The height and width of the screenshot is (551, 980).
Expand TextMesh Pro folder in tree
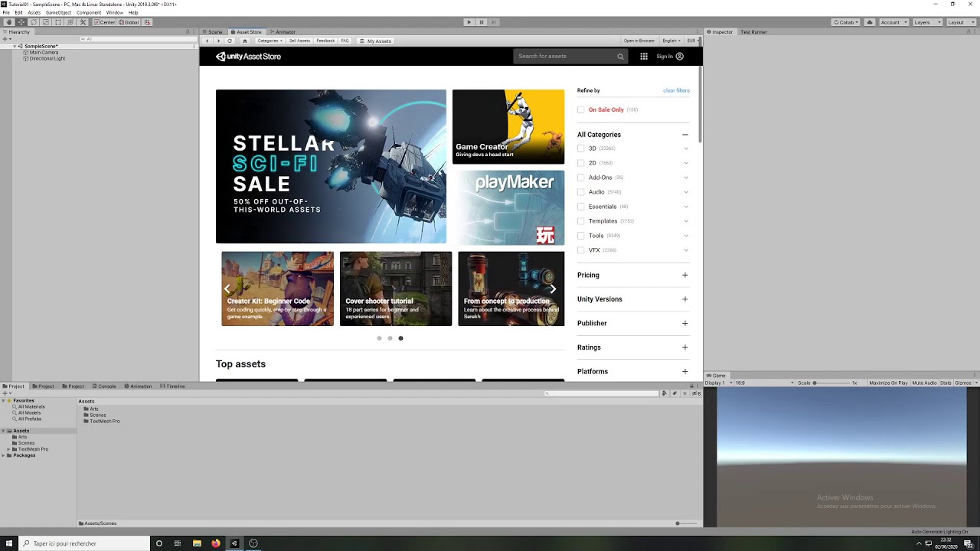pos(10,449)
